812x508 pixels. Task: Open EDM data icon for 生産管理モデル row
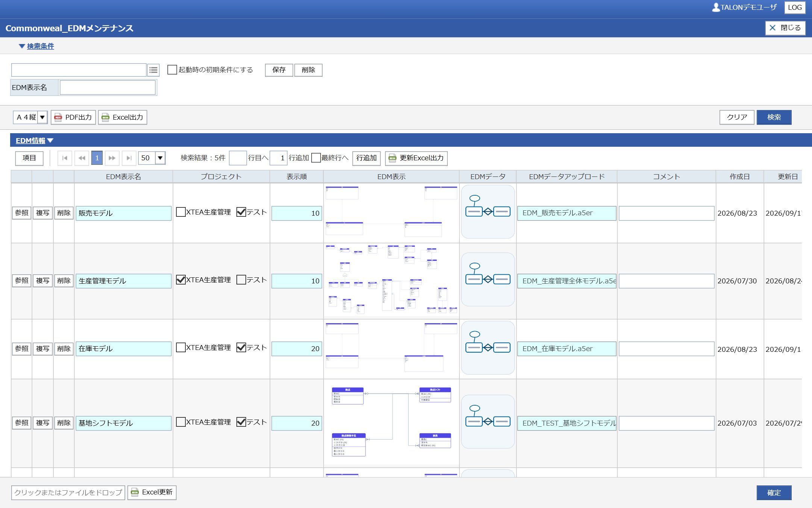point(488,280)
